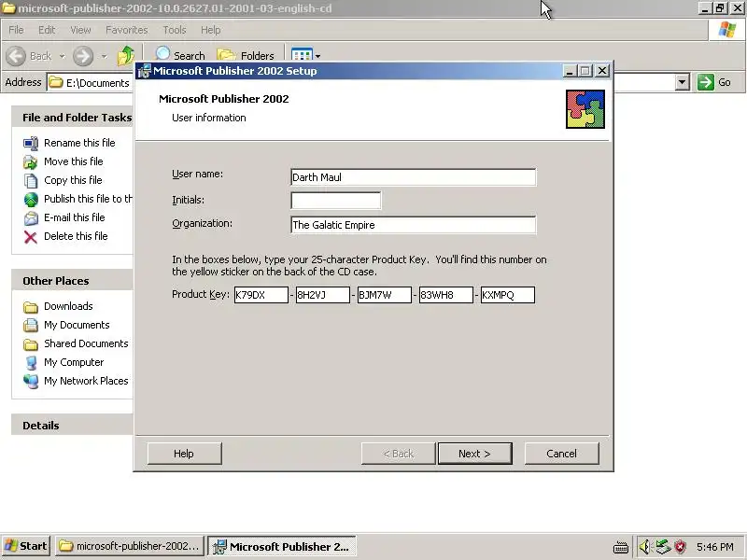
Task: Click the first Product Key box K79DX
Action: [x=261, y=295]
